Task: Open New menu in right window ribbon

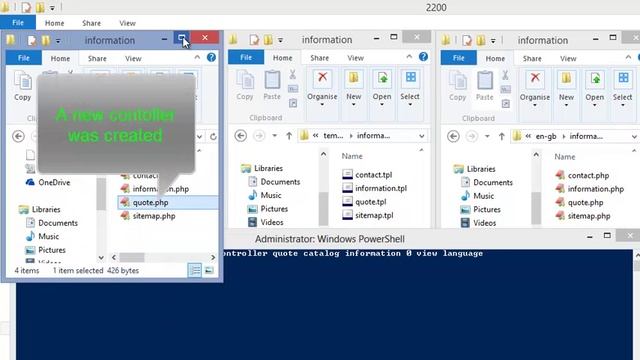Action: [x=566, y=89]
